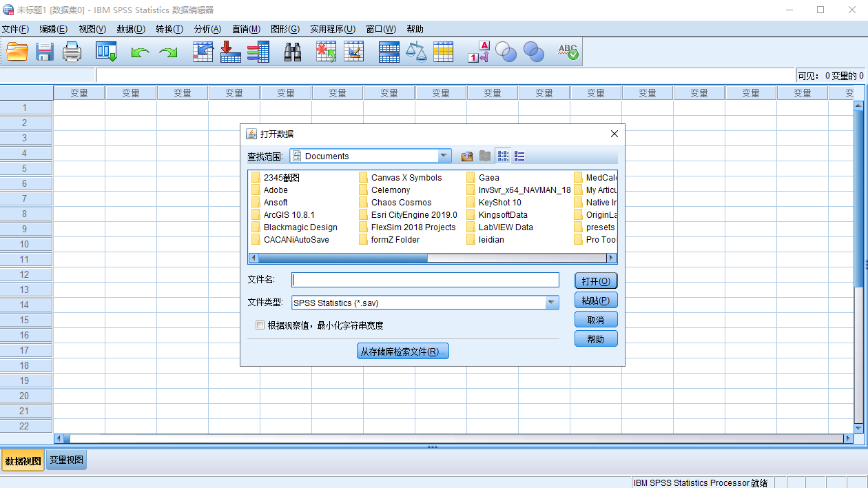868x488 pixels.
Task: Open the Recall recently used dialogs icon
Action: point(106,52)
